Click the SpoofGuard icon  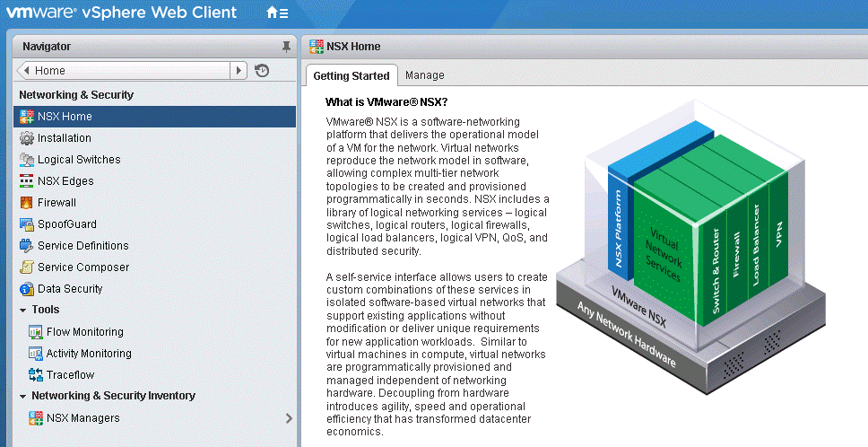(26, 224)
